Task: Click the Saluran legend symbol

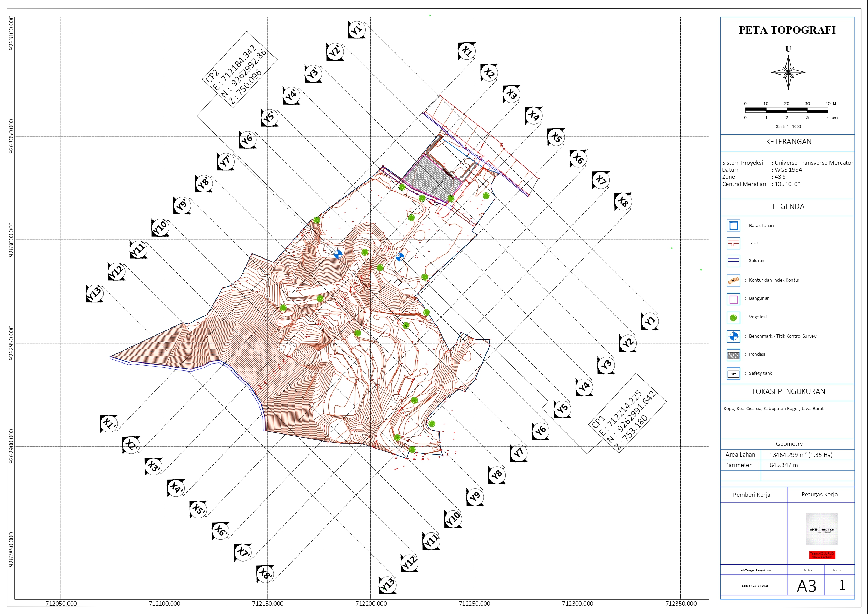Action: tap(733, 261)
